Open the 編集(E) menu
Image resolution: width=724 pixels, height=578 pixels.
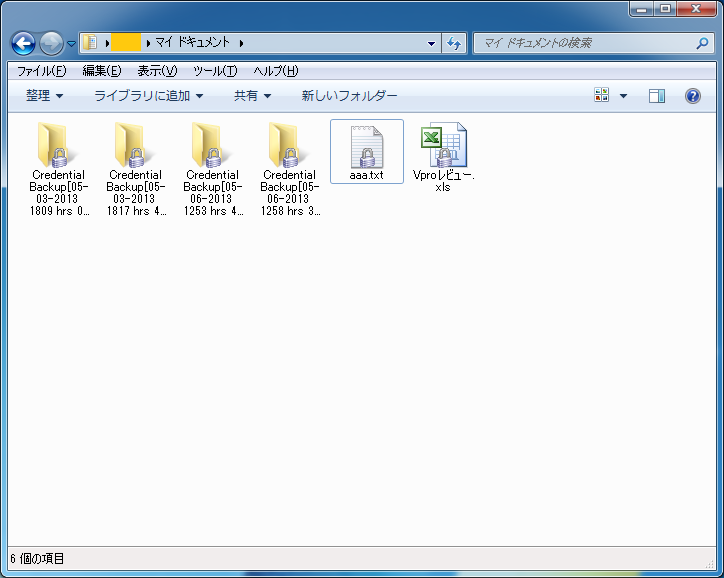(x=102, y=71)
